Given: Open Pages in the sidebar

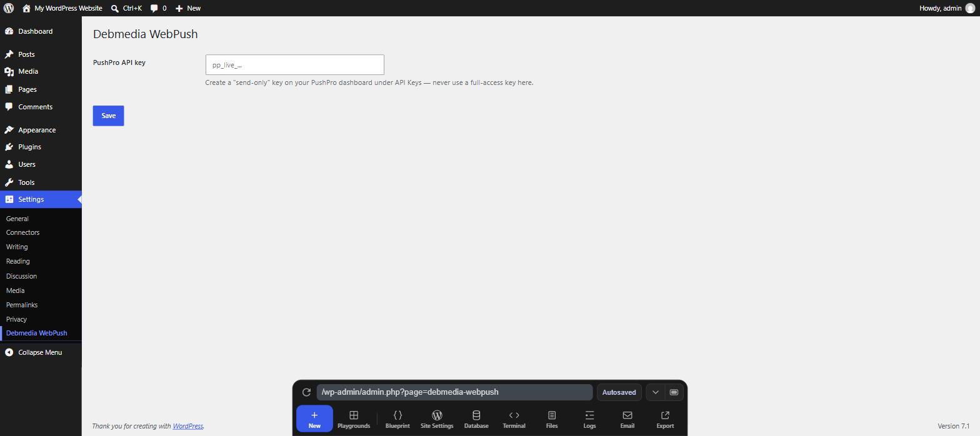Looking at the screenshot, I should pyautogui.click(x=27, y=89).
